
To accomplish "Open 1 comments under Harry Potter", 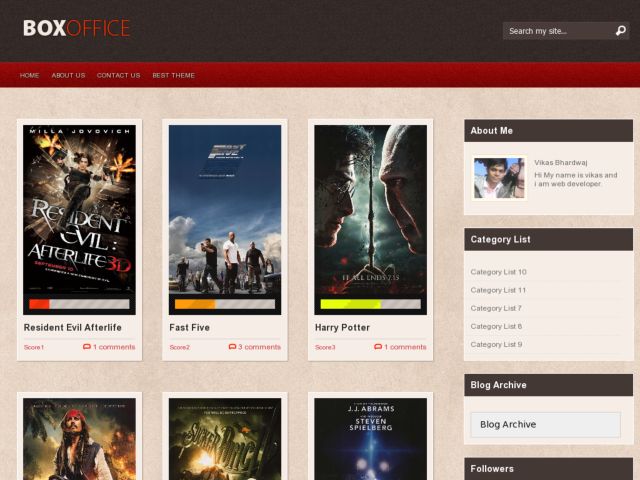I will click(405, 347).
